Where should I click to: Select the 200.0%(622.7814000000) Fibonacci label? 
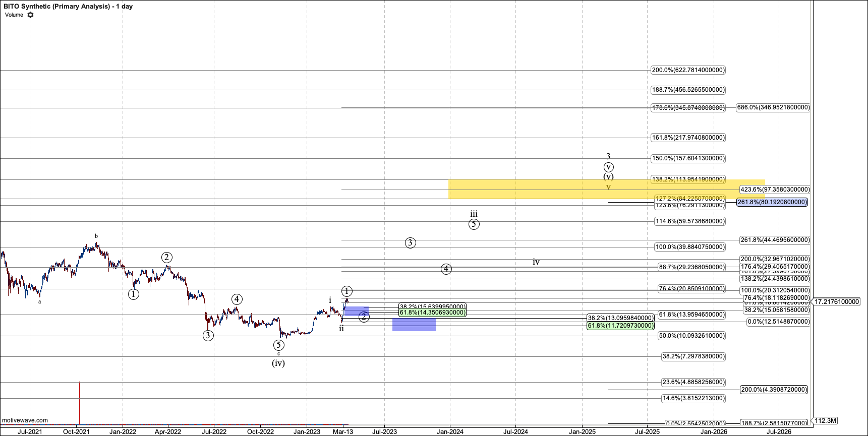coord(688,70)
